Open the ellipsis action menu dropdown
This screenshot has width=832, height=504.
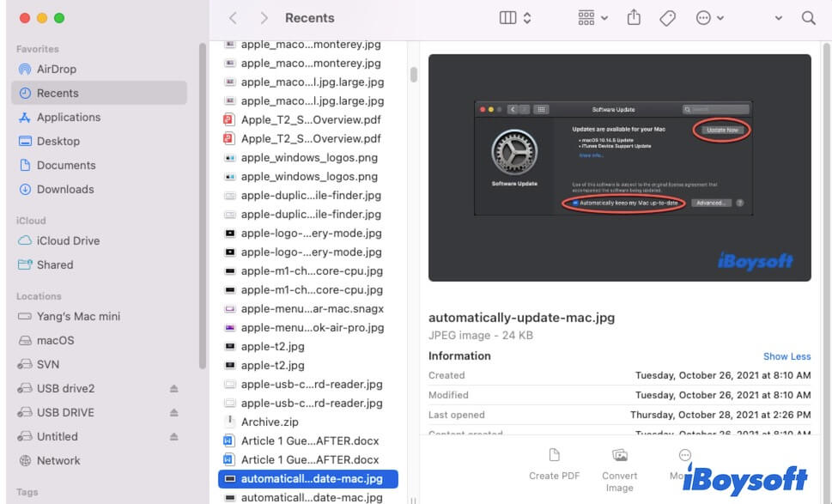710,18
